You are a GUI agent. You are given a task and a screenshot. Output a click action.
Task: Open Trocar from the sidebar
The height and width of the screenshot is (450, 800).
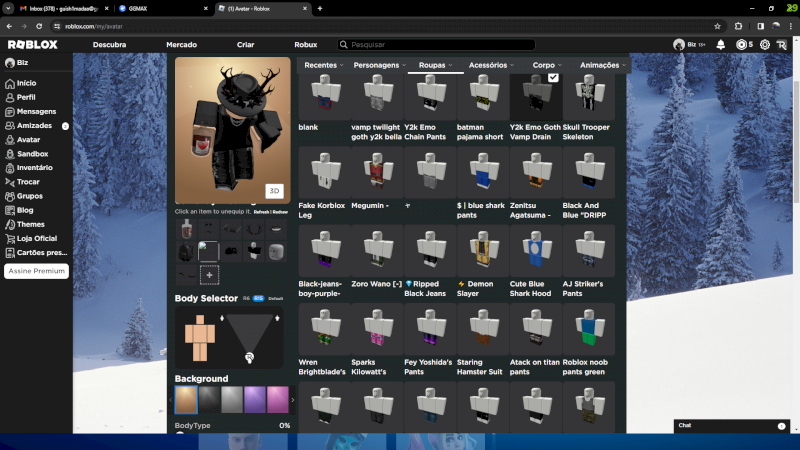[28, 182]
